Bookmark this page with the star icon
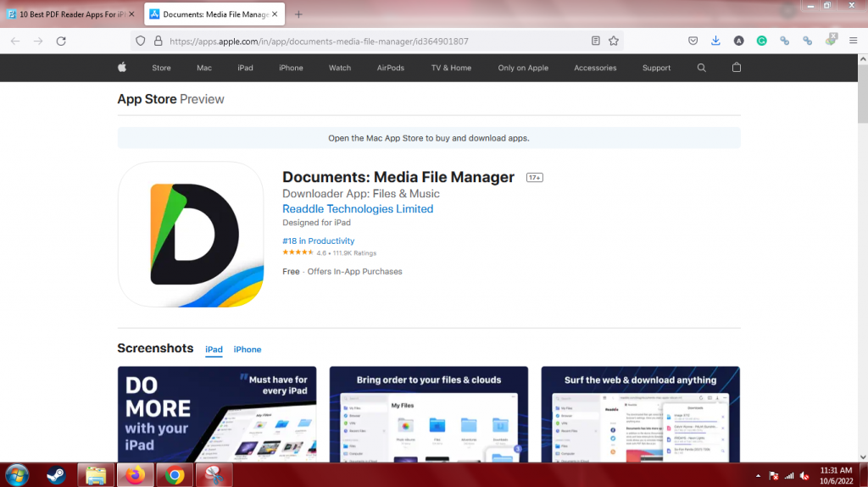Image resolution: width=868 pixels, height=487 pixels. point(614,41)
